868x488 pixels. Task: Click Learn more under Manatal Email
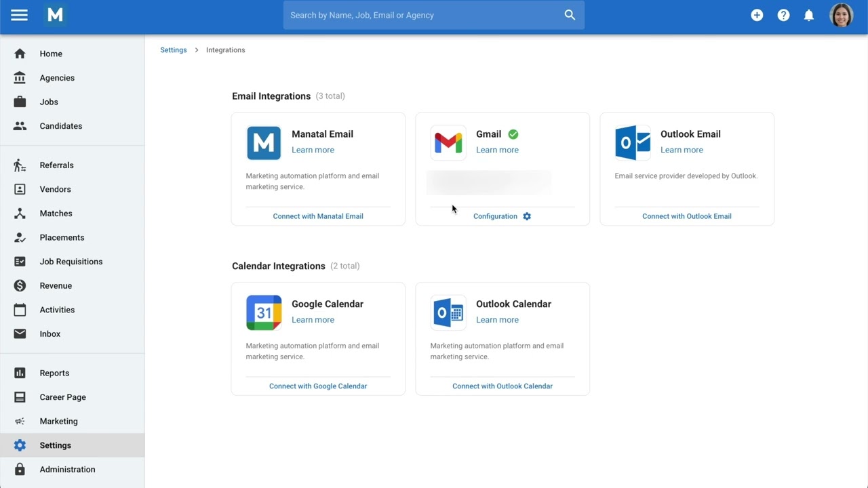coord(313,150)
